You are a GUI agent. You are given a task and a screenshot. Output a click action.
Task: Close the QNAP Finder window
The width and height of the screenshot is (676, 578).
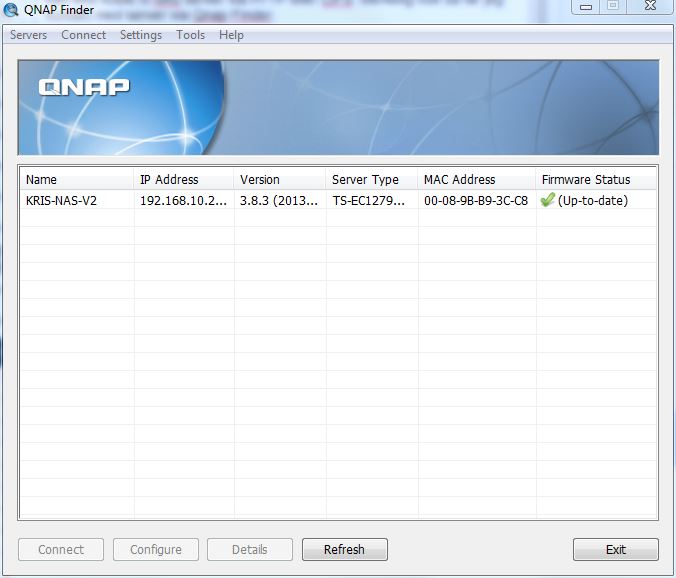[x=650, y=6]
